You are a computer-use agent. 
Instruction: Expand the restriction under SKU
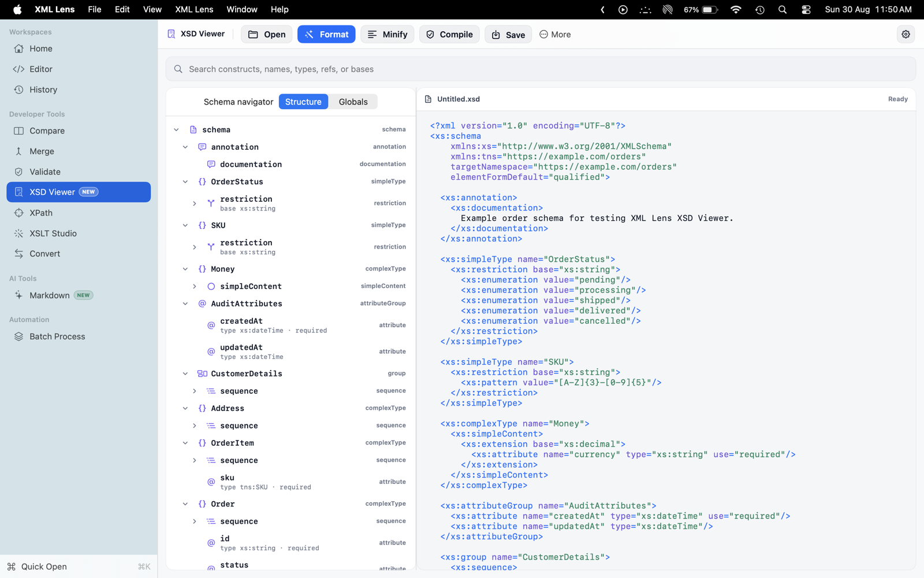coord(195,247)
